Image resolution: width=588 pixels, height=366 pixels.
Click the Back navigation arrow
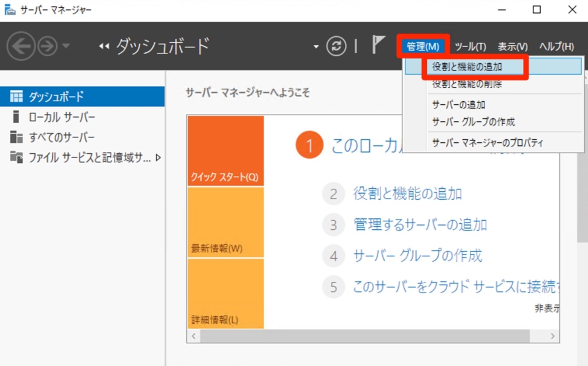(x=21, y=46)
